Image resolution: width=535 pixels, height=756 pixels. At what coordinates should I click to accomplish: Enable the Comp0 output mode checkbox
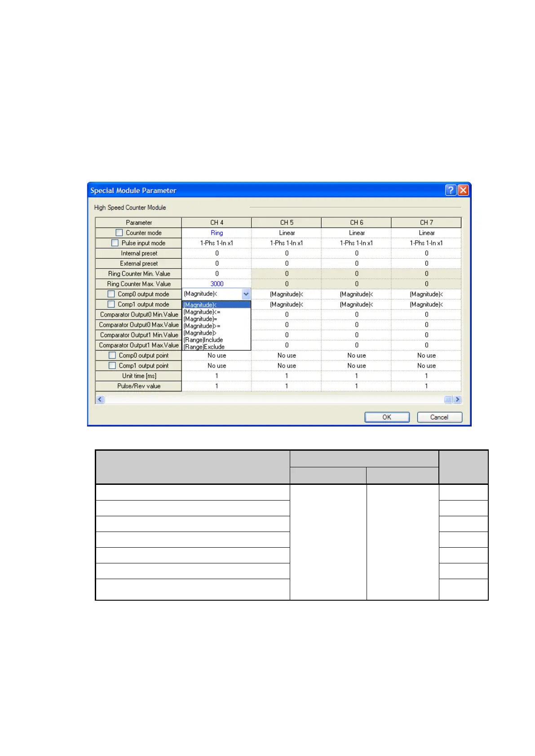point(111,294)
